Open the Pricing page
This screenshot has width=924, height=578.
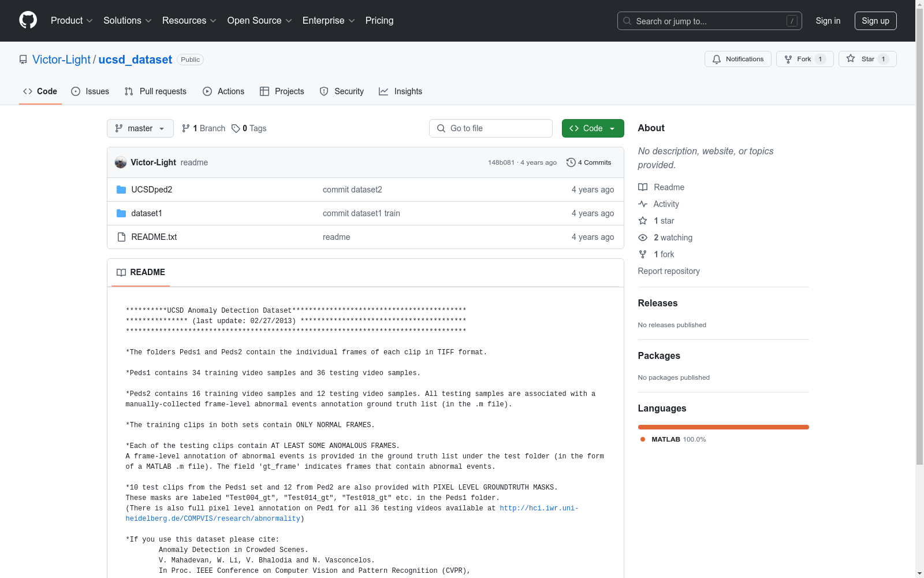(379, 21)
